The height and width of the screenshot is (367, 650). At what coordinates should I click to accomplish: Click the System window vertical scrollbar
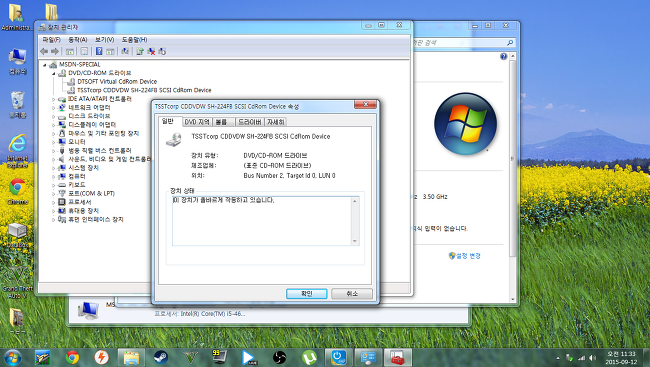[513, 158]
